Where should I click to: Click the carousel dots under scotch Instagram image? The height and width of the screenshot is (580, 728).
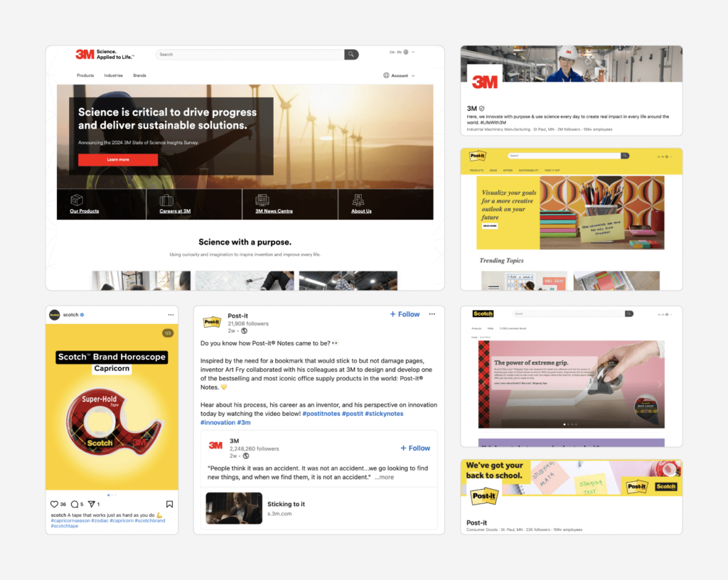point(112,495)
